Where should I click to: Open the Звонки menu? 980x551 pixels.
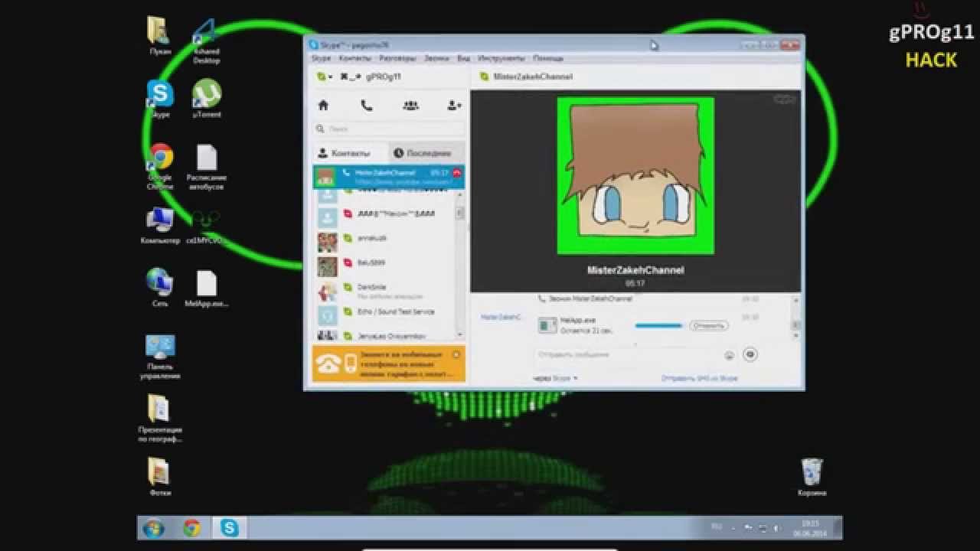click(437, 58)
